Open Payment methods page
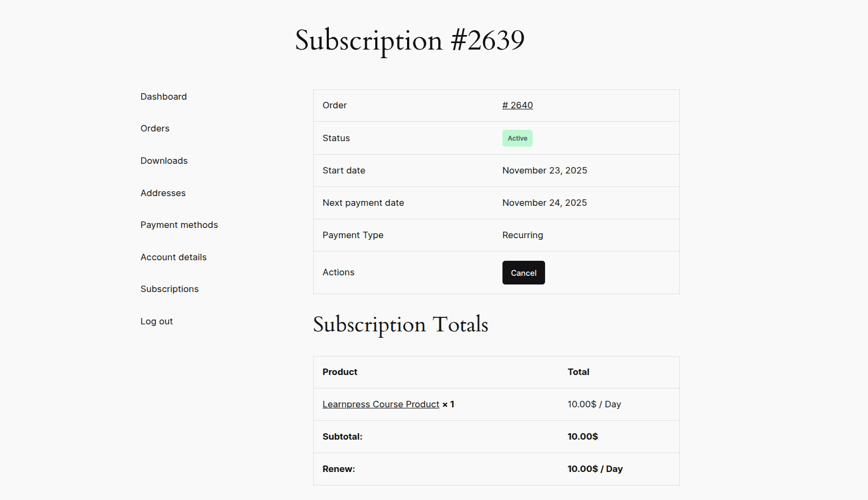 (x=179, y=225)
